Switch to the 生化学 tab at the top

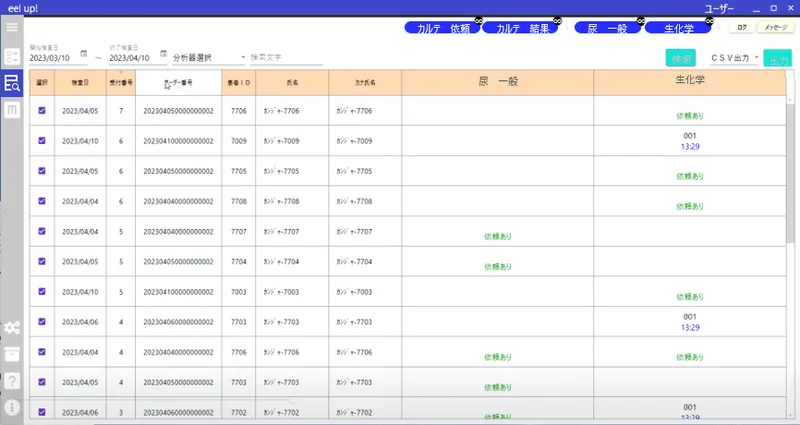click(x=678, y=29)
